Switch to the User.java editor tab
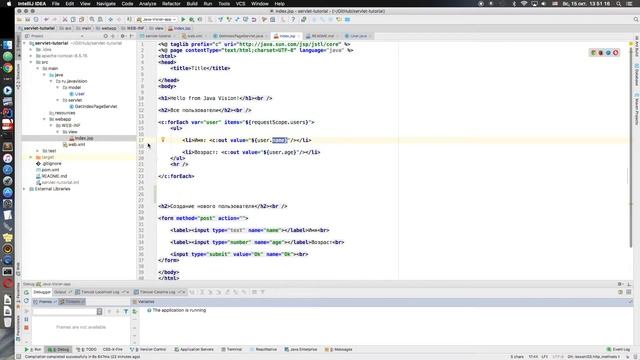Viewport: 640px width, 360px height. click(358, 36)
